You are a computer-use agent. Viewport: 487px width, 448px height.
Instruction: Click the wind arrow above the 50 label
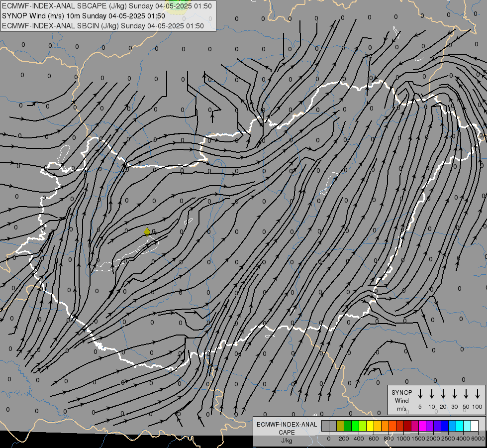click(466, 394)
